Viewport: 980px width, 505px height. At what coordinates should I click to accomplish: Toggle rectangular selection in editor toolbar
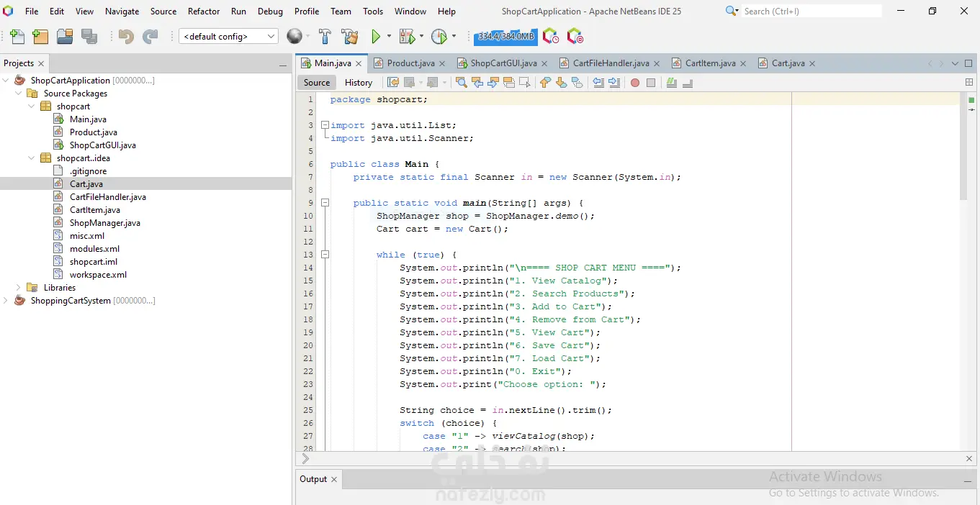coord(525,83)
